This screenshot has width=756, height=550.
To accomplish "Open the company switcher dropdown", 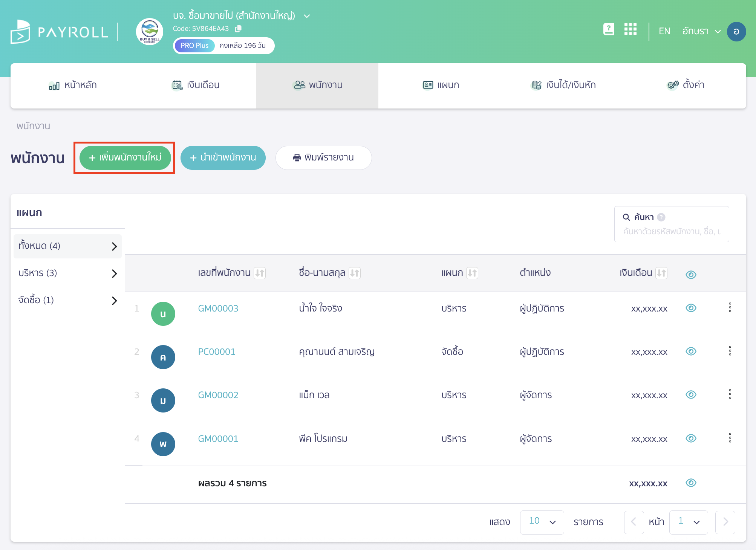I will (x=306, y=16).
